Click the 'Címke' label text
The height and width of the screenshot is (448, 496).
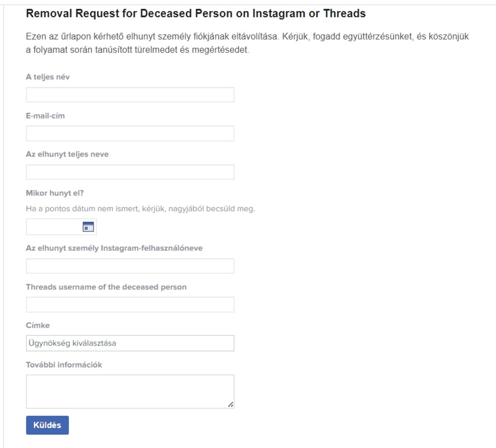pos(38,326)
